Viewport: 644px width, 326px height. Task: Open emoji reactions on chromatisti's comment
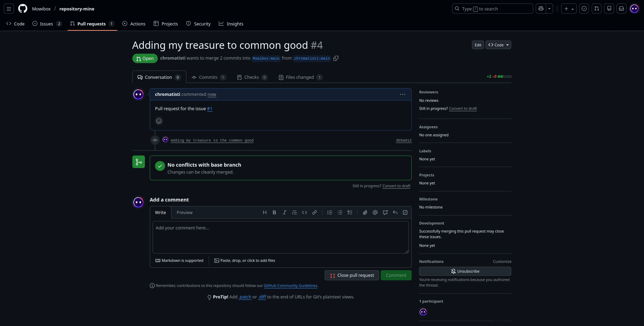tap(159, 121)
